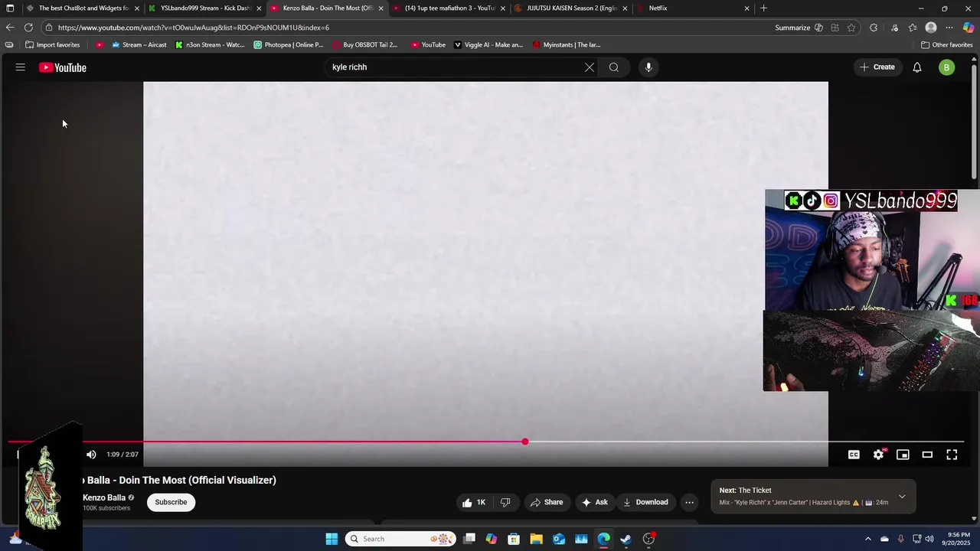
Task: Open video player settings gear
Action: point(878,455)
